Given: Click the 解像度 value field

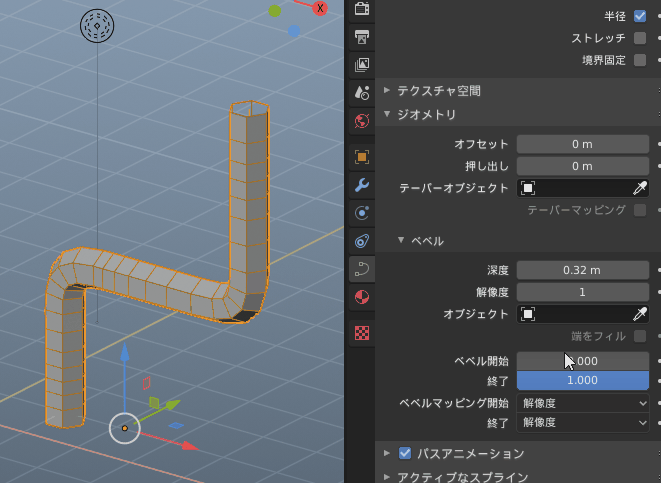Looking at the screenshot, I should pos(583,292).
